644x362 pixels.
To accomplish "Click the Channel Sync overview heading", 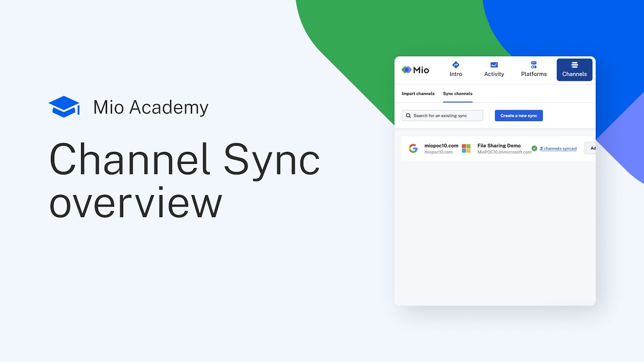I will (185, 180).
